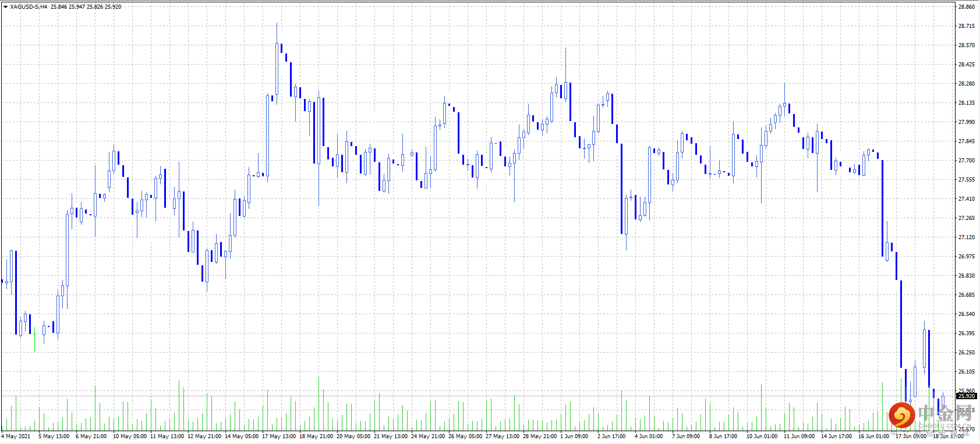Click the 8 Jun 17:00 time label
The height and width of the screenshot is (444, 980).
point(723,436)
